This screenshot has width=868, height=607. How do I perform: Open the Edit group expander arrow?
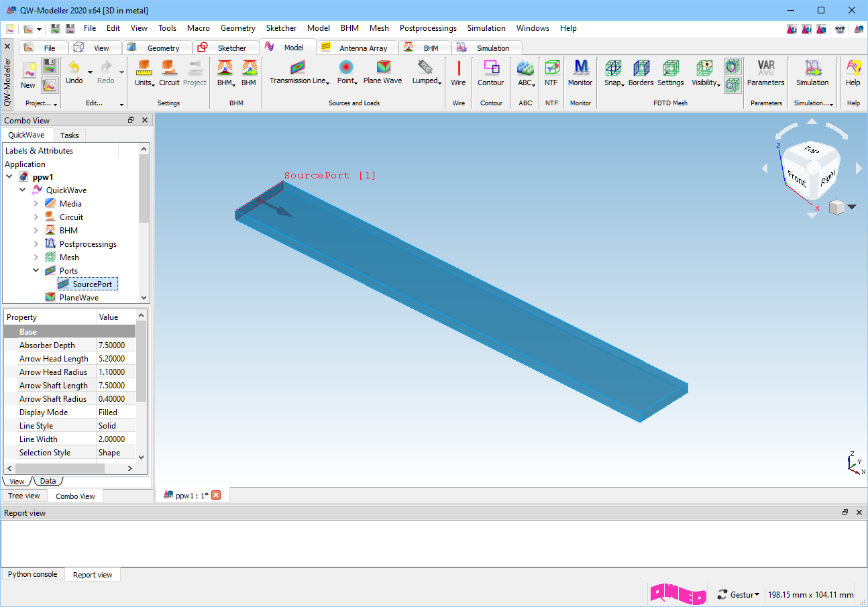[121, 105]
